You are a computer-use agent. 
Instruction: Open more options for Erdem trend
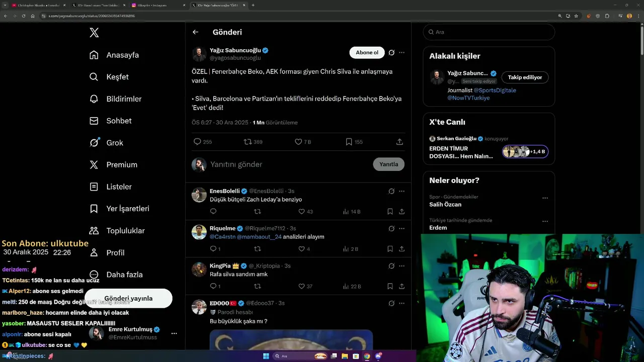pos(545,221)
